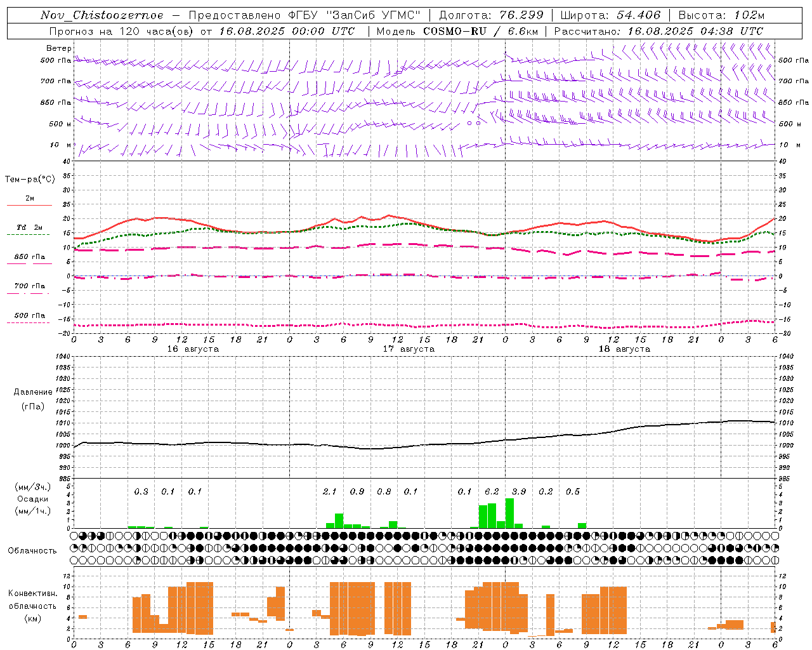The image size is (812, 650).
Task: Click the 3.9 precipitation total
Action: tap(518, 491)
